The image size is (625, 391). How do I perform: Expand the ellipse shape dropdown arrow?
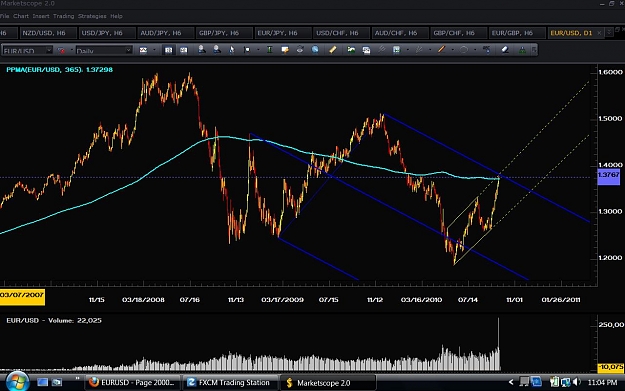tap(475, 50)
